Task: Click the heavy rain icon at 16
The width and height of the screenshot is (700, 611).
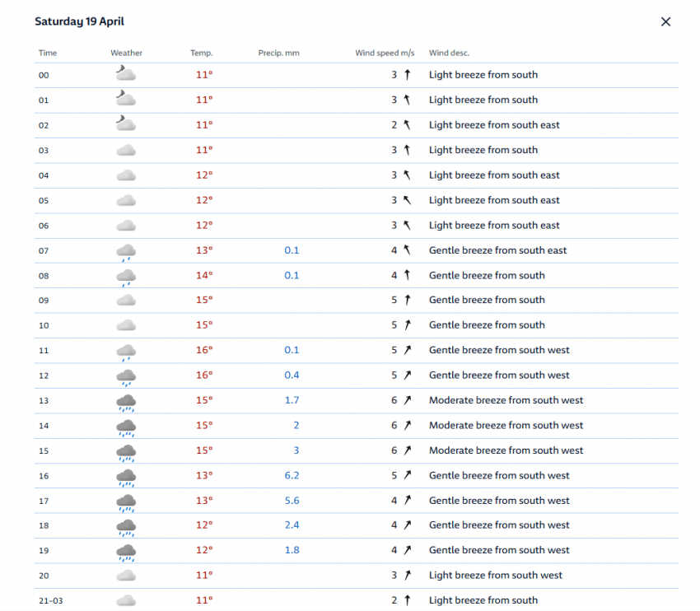Action: (126, 477)
